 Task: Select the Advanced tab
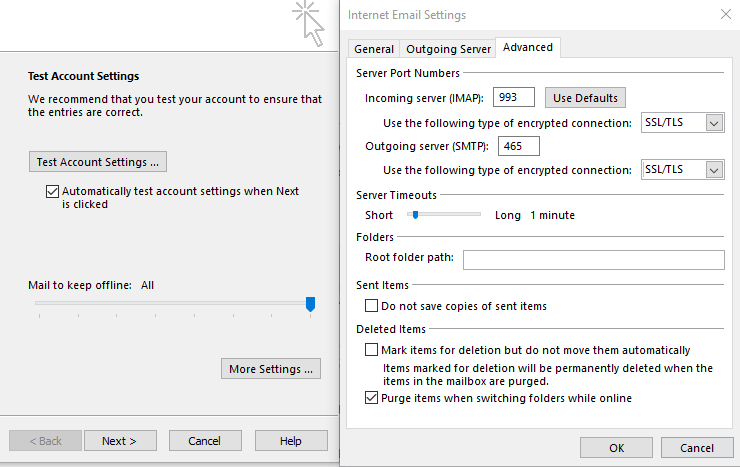(x=528, y=48)
